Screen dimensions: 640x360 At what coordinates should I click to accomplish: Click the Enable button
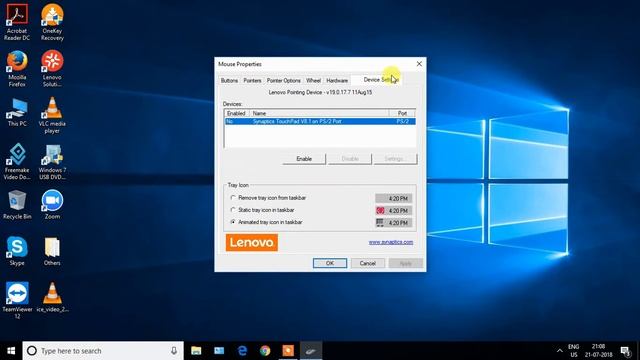(304, 159)
